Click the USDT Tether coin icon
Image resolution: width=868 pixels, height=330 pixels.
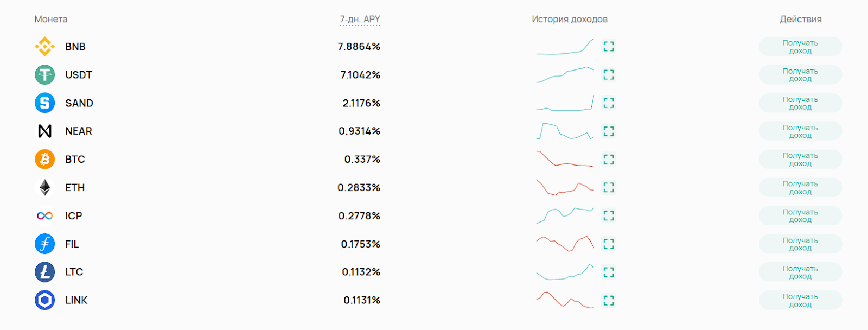(x=44, y=75)
